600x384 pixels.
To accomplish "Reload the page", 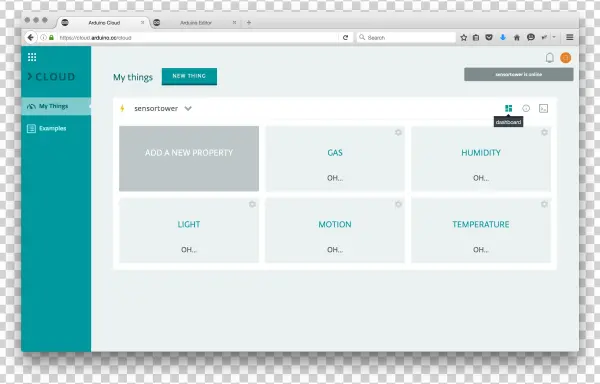I will (346, 37).
